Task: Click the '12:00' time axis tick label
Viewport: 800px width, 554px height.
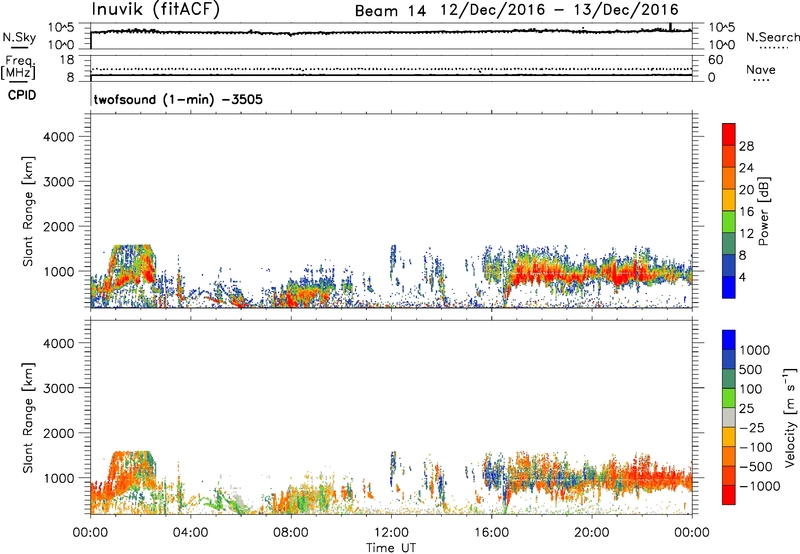Action: point(391,533)
